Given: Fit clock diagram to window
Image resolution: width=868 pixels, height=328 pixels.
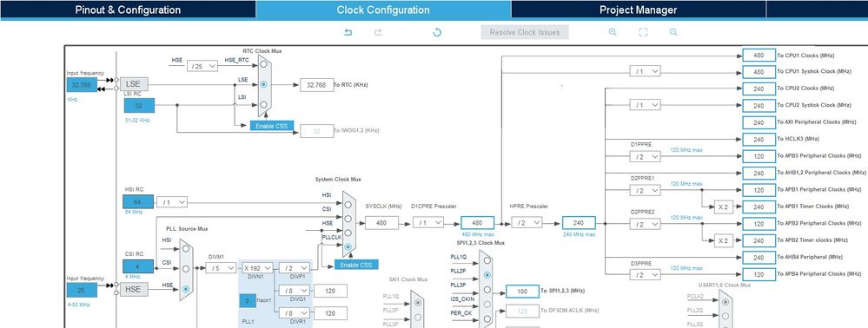Looking at the screenshot, I should coord(643,32).
